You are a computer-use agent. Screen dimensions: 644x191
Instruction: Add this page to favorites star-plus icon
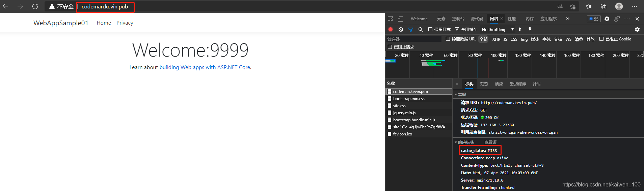[x=573, y=6]
